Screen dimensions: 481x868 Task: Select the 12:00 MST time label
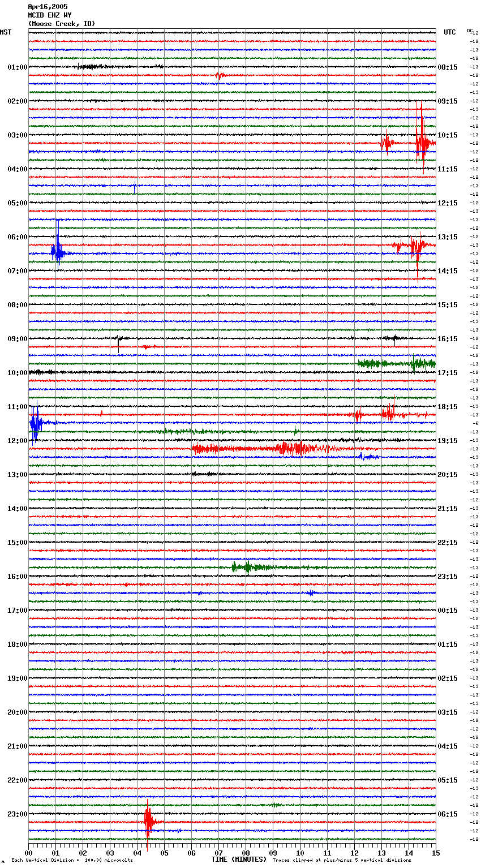(18, 441)
